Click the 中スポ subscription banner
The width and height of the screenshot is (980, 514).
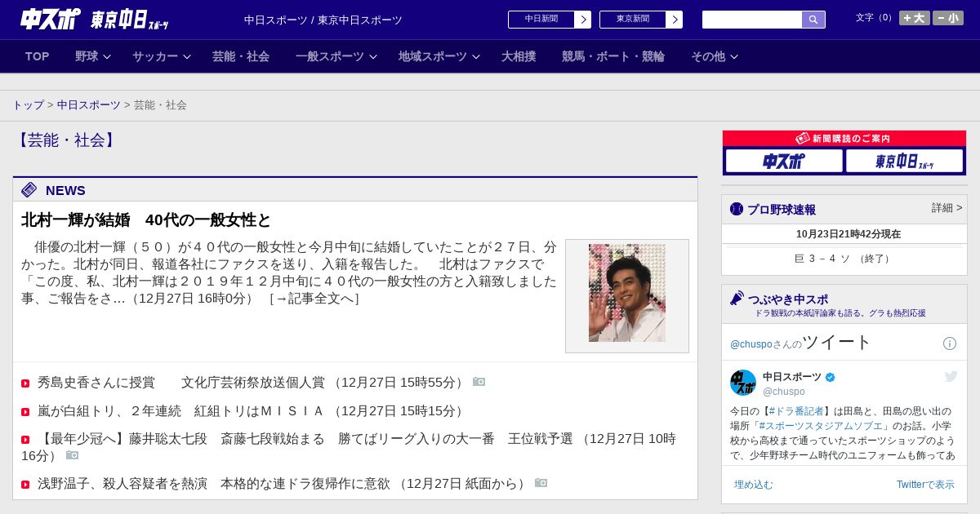784,161
